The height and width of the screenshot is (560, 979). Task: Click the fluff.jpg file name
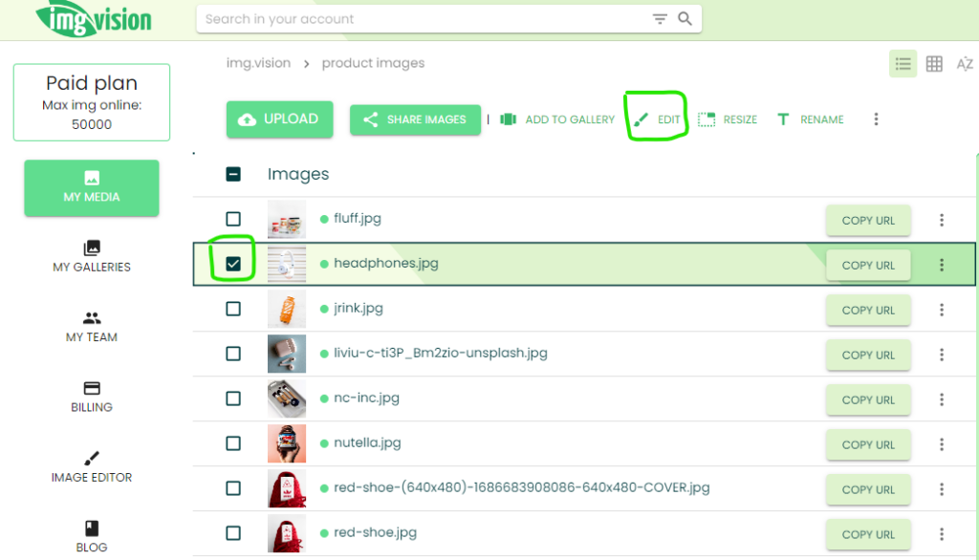click(358, 219)
